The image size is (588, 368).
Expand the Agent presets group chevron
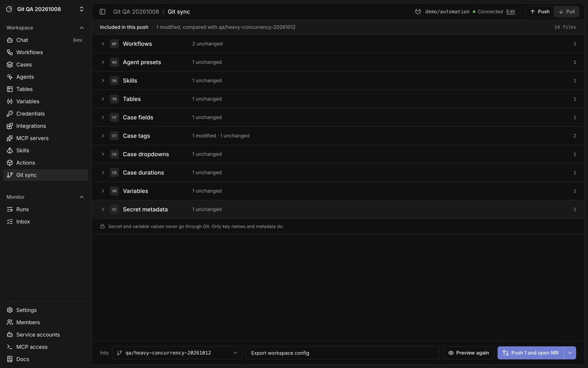click(x=103, y=62)
